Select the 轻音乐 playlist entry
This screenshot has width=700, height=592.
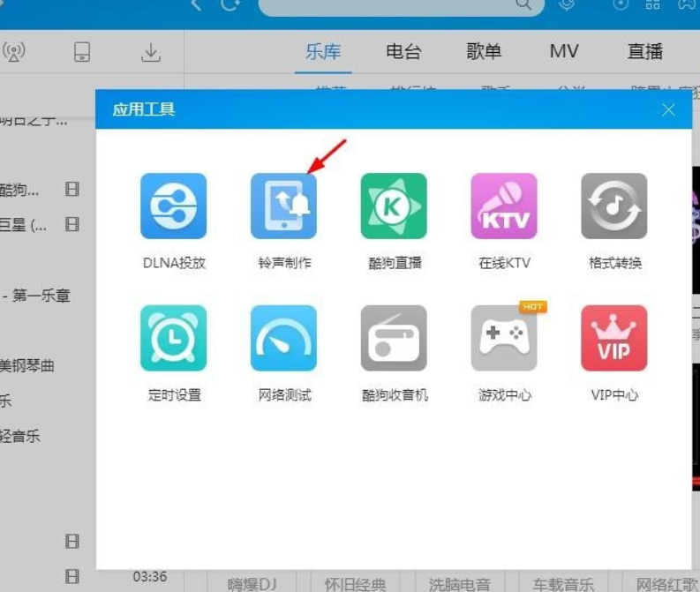pos(20,436)
